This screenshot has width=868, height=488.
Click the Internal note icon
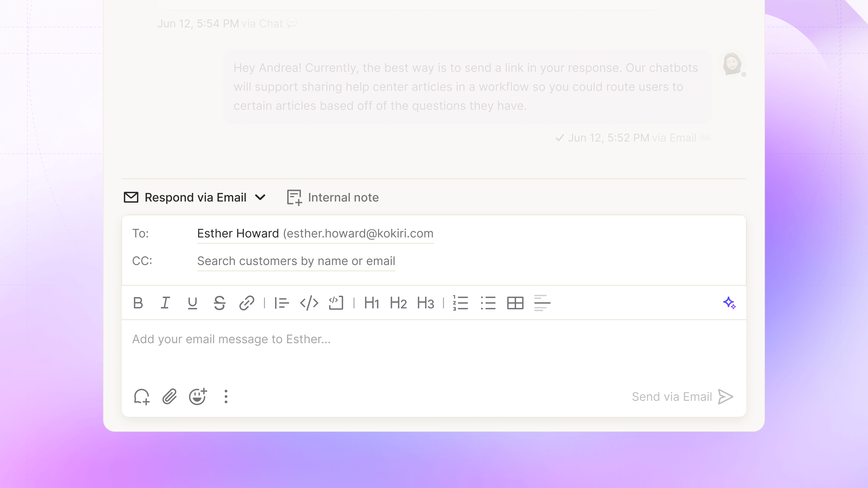coord(294,197)
